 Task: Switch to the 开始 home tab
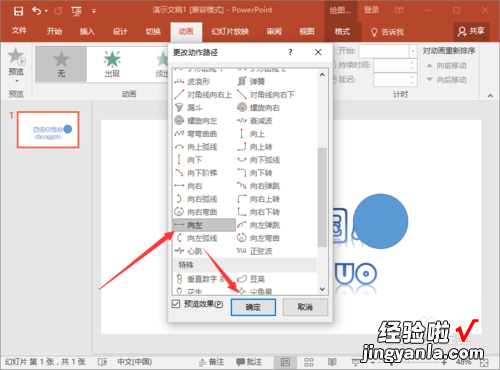tap(54, 32)
